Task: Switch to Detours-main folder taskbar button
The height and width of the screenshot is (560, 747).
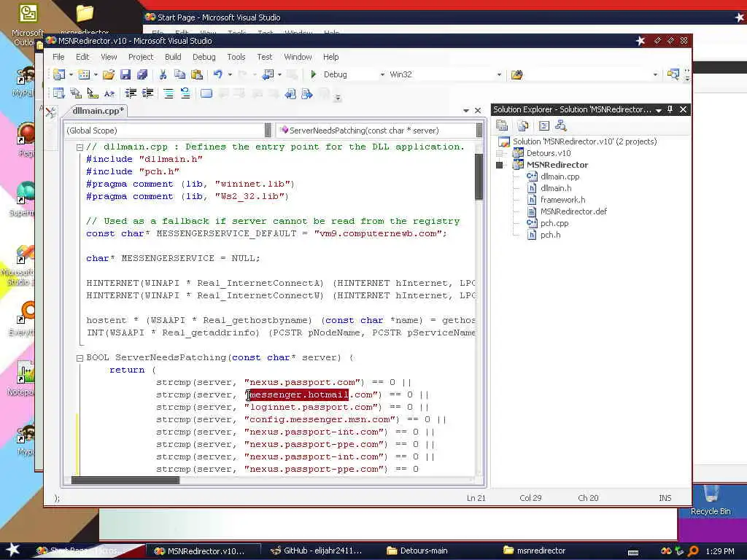Action: (x=417, y=551)
